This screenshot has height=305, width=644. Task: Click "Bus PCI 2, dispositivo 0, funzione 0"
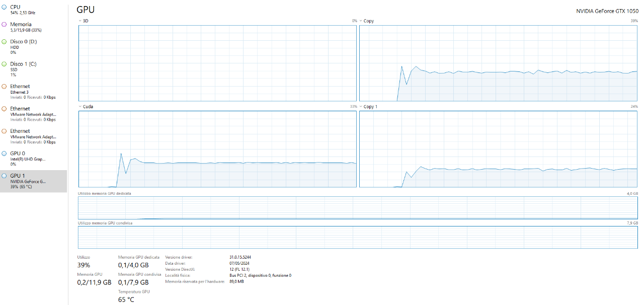(x=260, y=275)
